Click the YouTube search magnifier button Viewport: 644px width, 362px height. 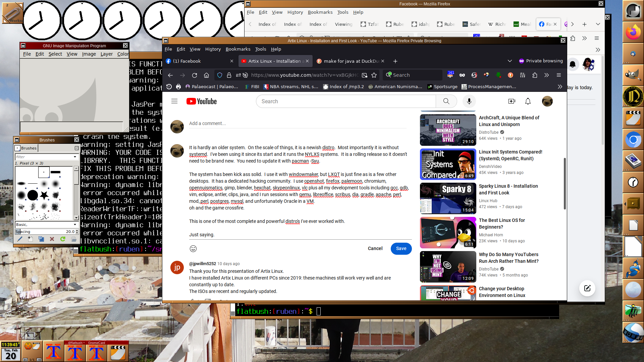tap(446, 101)
